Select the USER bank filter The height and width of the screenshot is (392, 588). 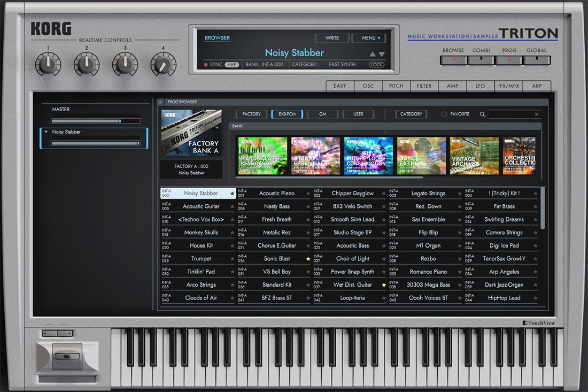point(358,114)
